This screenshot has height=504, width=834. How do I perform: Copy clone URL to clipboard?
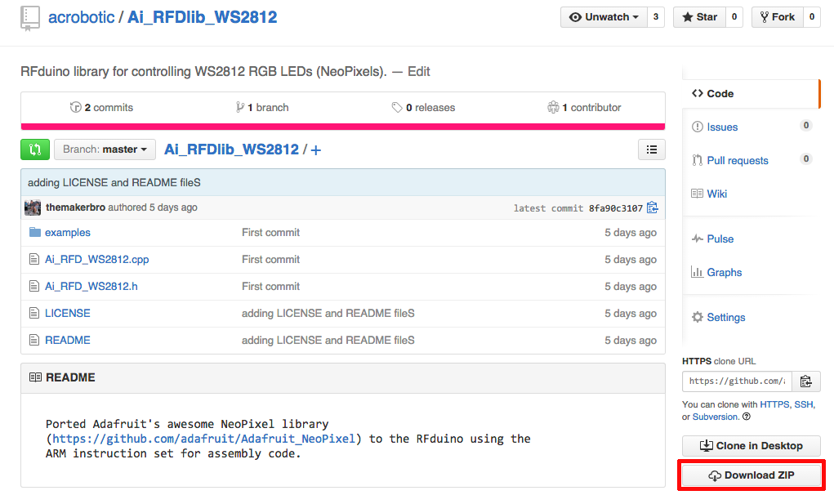(805, 381)
